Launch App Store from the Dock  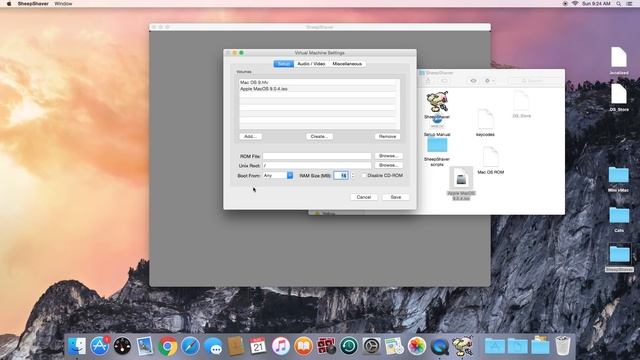(100, 346)
